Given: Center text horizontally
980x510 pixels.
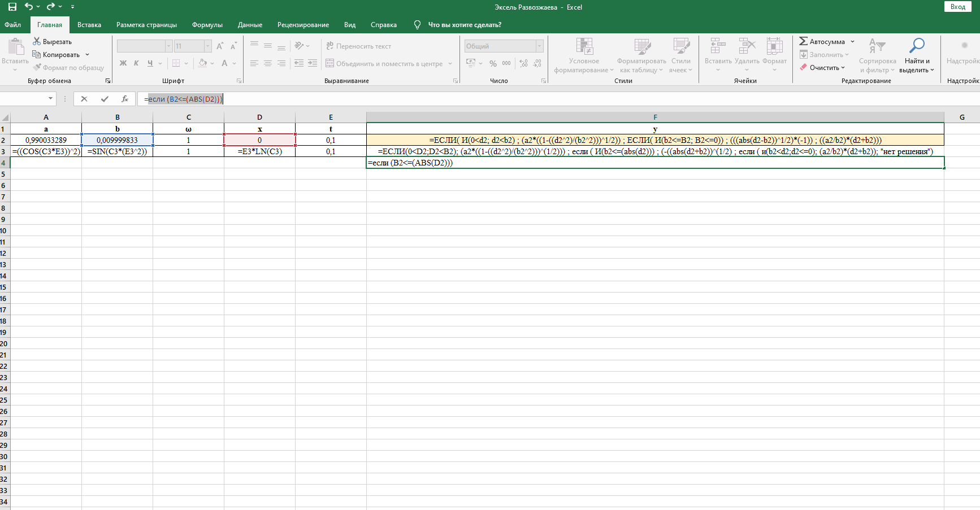Looking at the screenshot, I should coord(268,63).
